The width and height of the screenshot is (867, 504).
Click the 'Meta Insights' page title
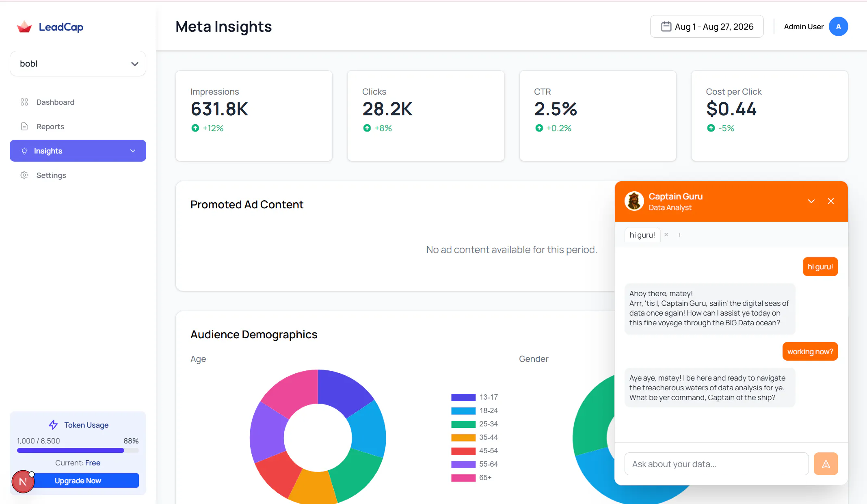pos(224,26)
